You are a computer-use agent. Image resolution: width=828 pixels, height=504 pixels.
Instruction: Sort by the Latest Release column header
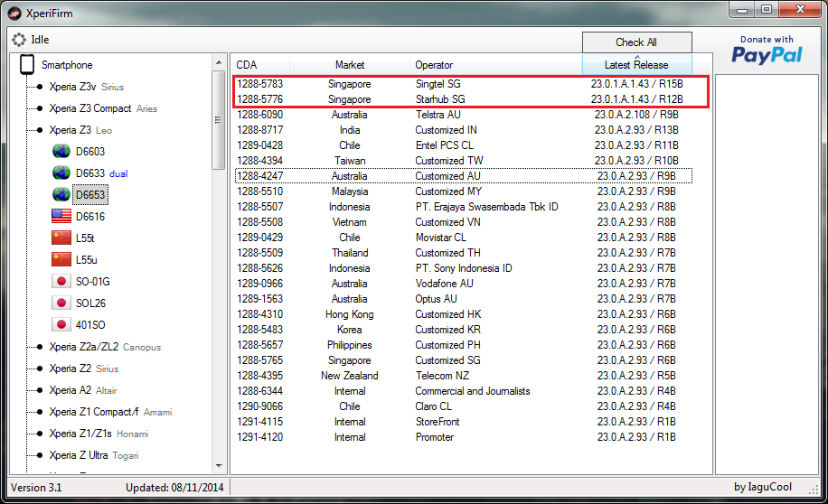[x=636, y=65]
